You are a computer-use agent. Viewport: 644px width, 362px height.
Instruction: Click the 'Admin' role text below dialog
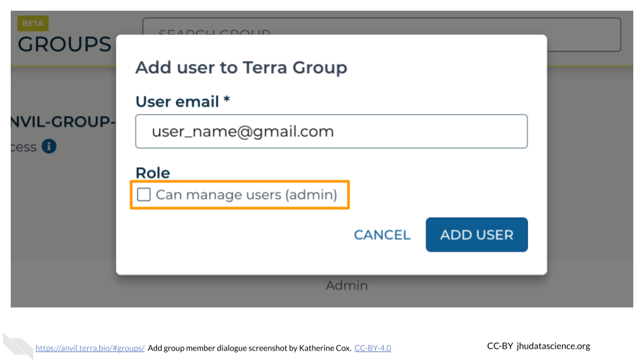coord(346,286)
